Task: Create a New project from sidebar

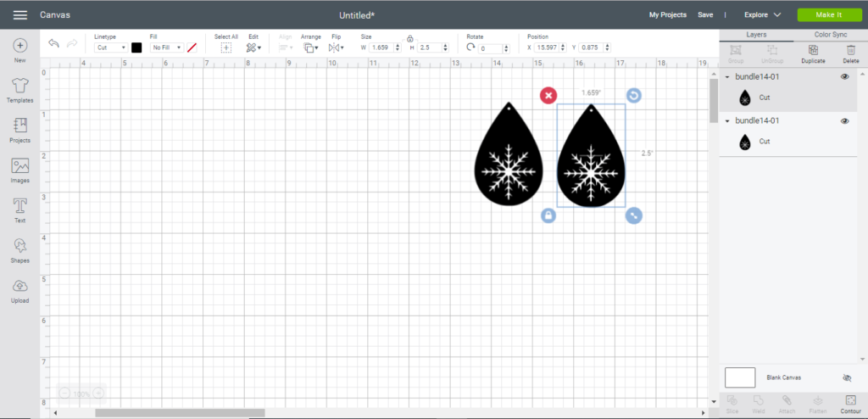Action: click(x=20, y=51)
